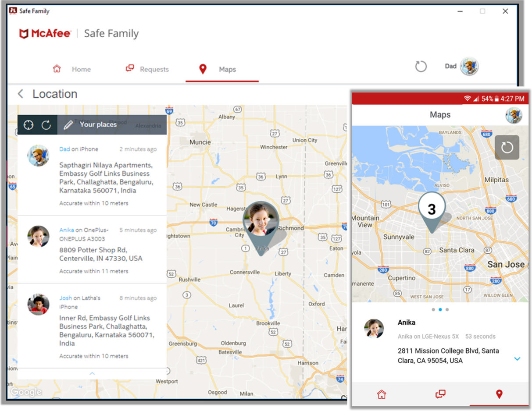Tap the Requests icon in phone bottom bar
532x411 pixels.
(440, 394)
